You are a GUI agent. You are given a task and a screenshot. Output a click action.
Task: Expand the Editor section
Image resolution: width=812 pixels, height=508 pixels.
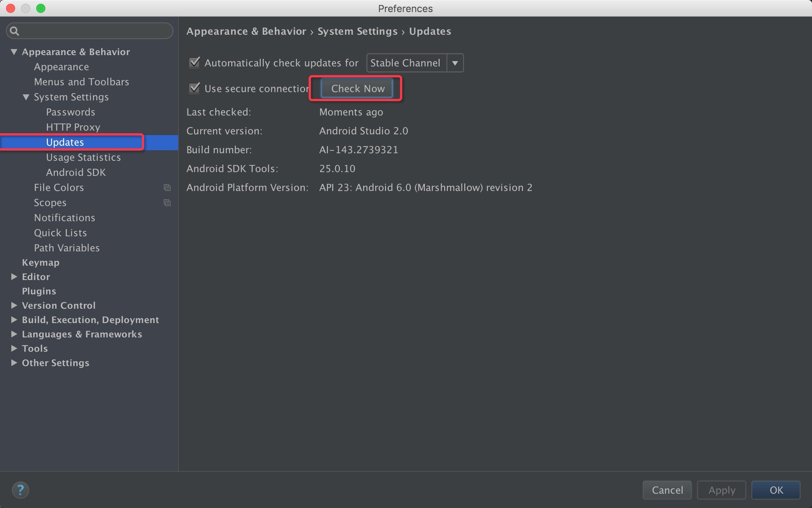pos(14,277)
